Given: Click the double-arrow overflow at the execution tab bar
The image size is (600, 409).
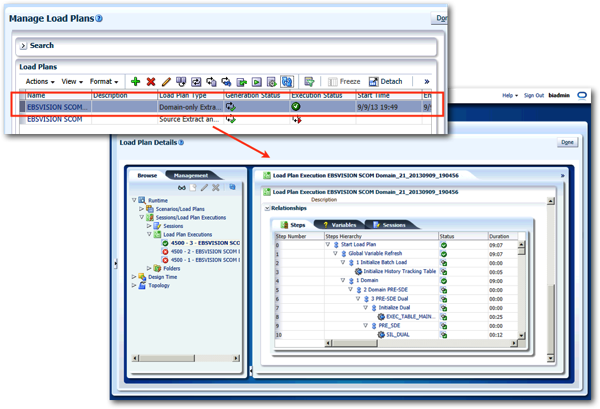Looking at the screenshot, I should pyautogui.click(x=562, y=176).
